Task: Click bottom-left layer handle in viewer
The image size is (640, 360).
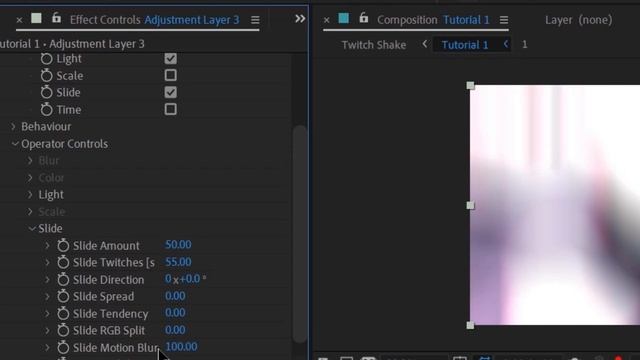Action: (470, 325)
